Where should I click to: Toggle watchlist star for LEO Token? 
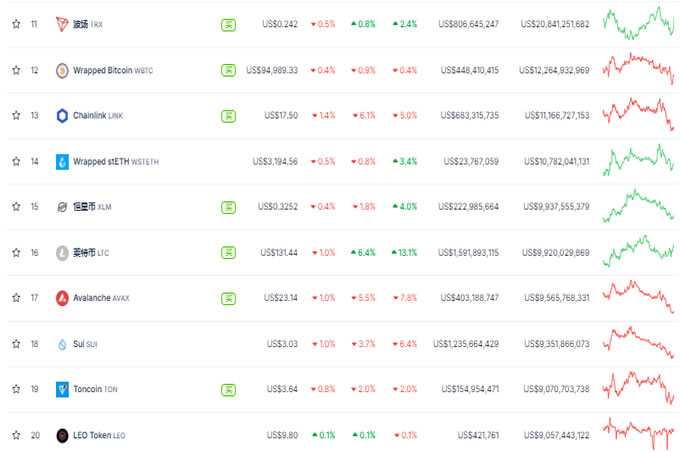pyautogui.click(x=16, y=435)
